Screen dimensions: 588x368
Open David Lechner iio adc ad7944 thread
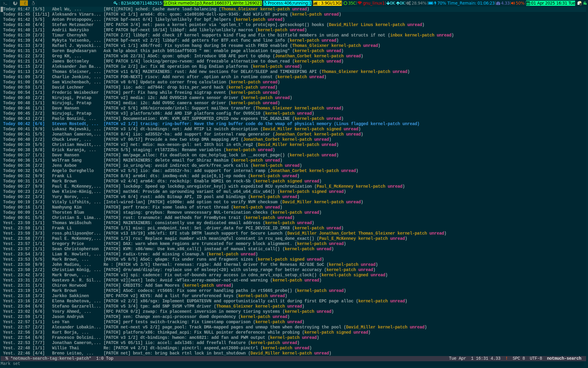(x=140, y=87)
